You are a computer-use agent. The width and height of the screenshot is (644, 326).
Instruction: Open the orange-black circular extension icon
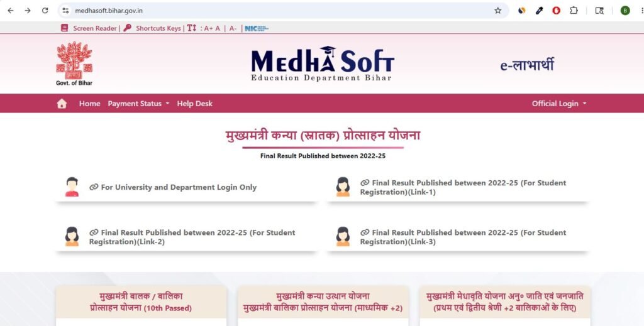pos(521,11)
